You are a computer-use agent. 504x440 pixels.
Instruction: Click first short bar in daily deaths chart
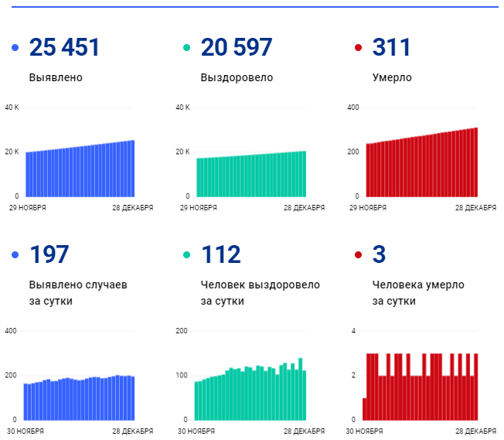tap(364, 408)
